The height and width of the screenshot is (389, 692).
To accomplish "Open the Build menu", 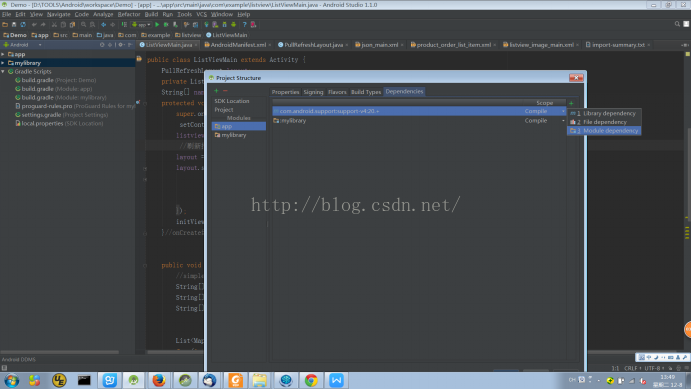I will (x=151, y=14).
